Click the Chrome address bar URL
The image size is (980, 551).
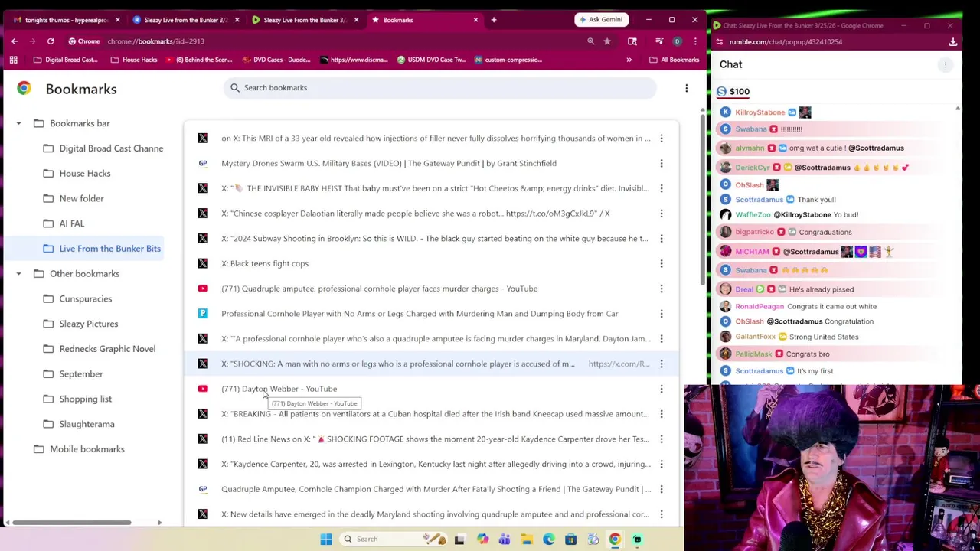(x=155, y=41)
